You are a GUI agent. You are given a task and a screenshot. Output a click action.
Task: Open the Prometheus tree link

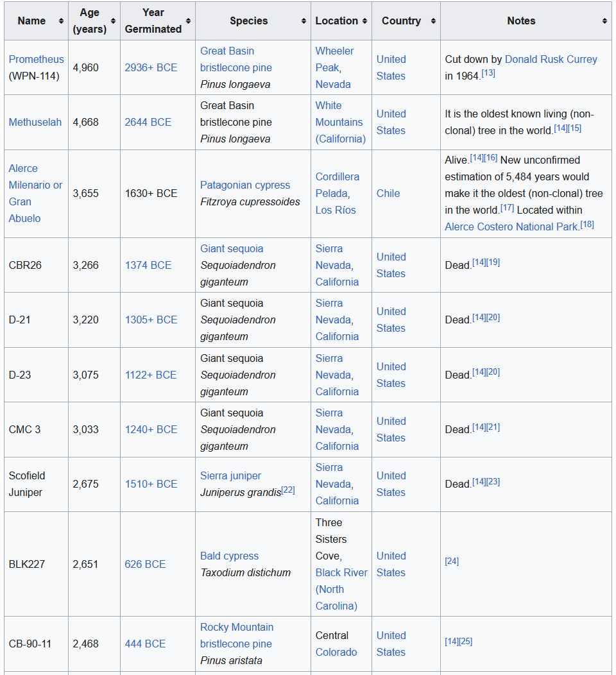[x=36, y=59]
